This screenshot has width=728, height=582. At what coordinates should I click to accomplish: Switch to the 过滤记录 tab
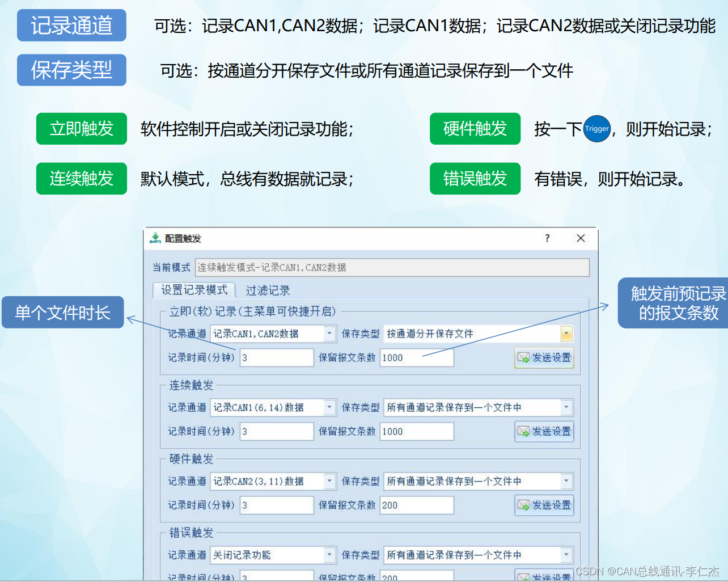tap(267, 290)
